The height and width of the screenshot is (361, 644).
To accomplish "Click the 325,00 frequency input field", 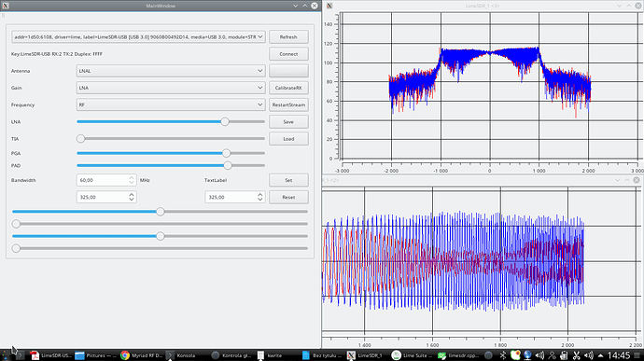I will (103, 197).
